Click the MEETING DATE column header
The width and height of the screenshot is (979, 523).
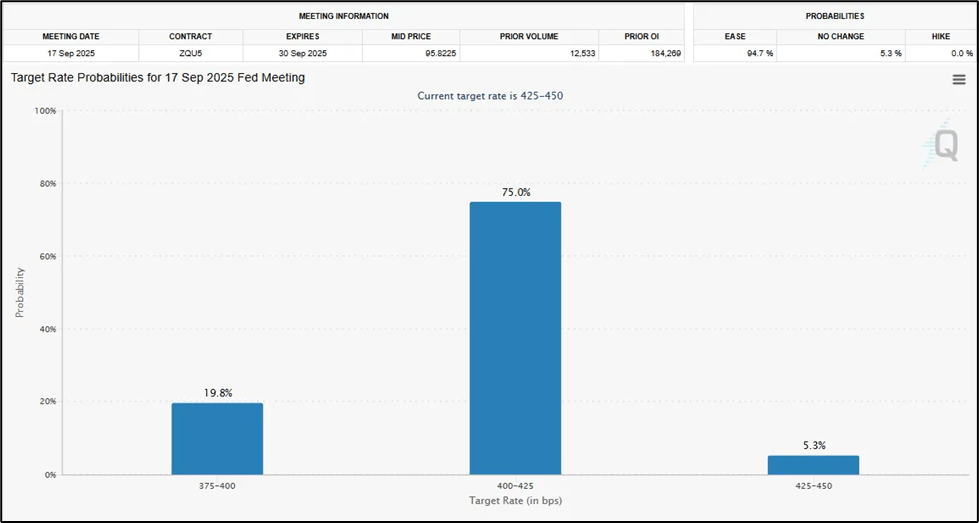[71, 37]
